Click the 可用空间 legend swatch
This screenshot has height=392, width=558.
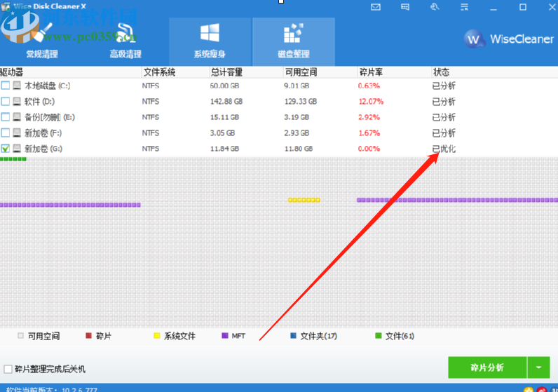pyautogui.click(x=20, y=336)
